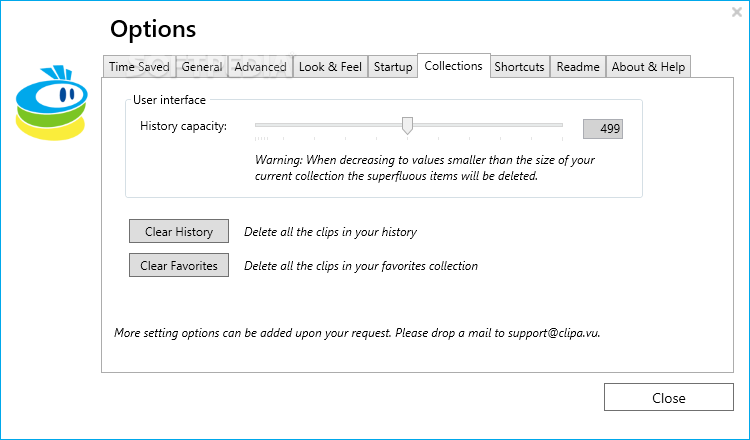Open the Readme tab
750x440 pixels.
click(x=578, y=66)
